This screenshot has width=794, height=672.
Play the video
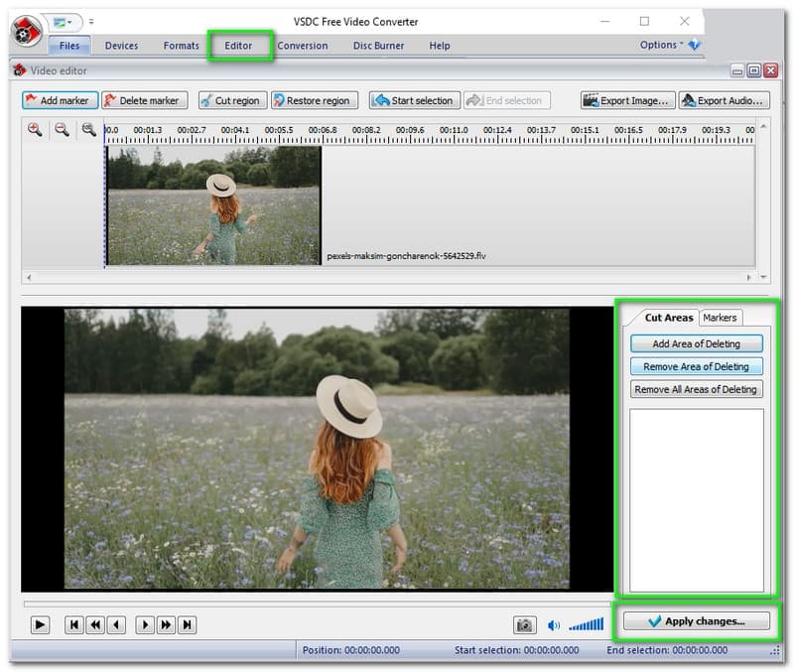coord(40,625)
